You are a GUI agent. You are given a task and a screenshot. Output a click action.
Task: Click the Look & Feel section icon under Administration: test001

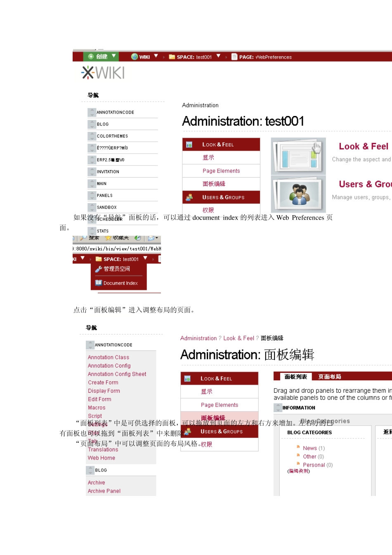(x=189, y=145)
